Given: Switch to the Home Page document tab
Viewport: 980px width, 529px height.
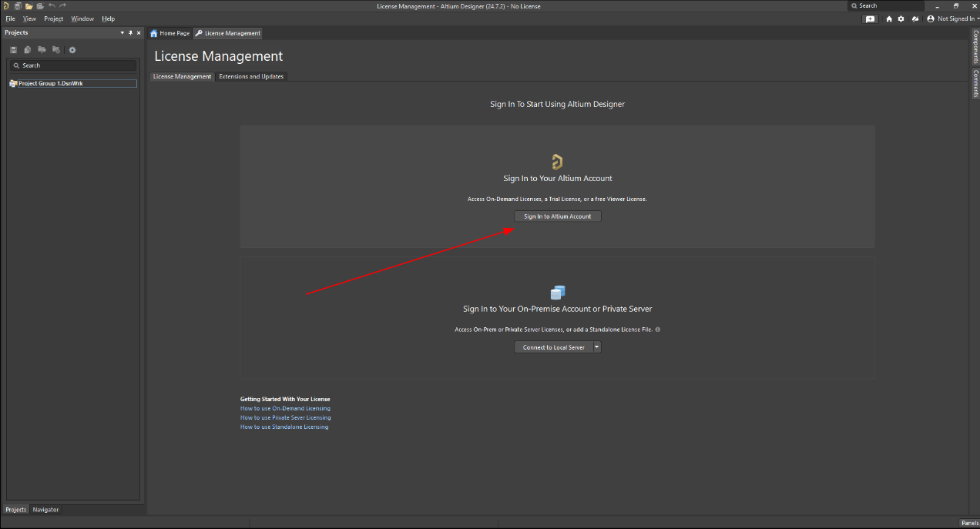Looking at the screenshot, I should pyautogui.click(x=169, y=33).
